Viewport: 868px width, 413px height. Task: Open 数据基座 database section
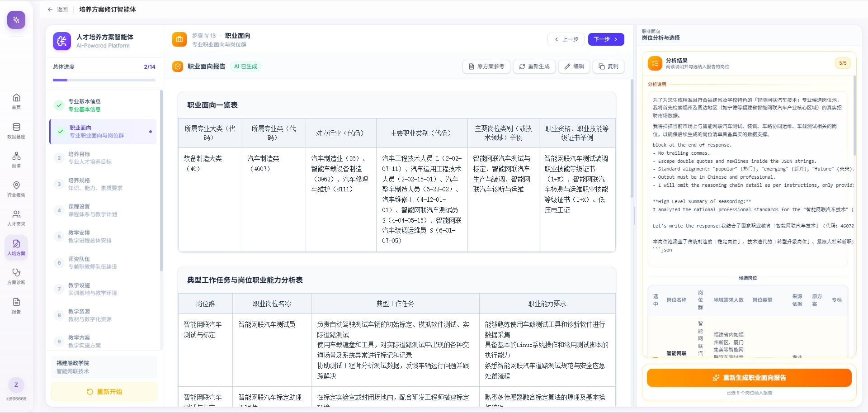point(16,131)
